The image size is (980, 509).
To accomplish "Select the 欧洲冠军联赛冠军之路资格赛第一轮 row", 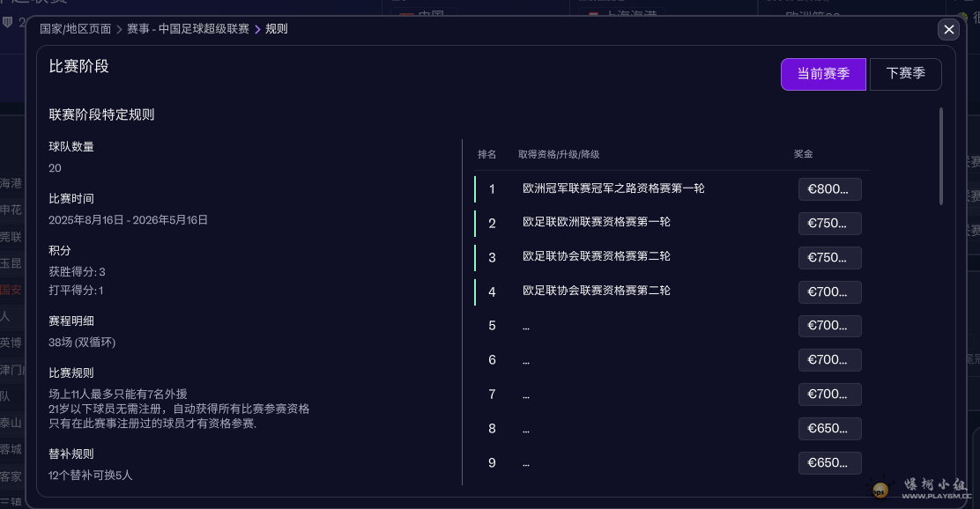I will [613, 188].
